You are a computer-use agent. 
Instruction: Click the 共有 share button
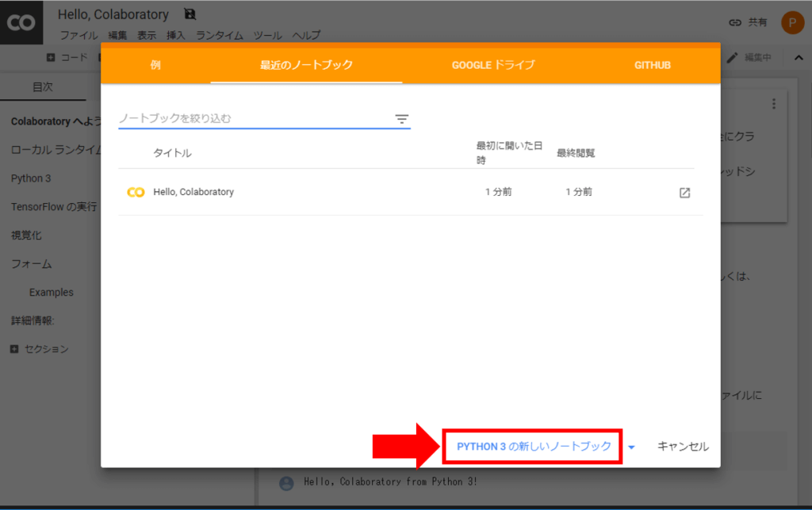[x=757, y=22]
